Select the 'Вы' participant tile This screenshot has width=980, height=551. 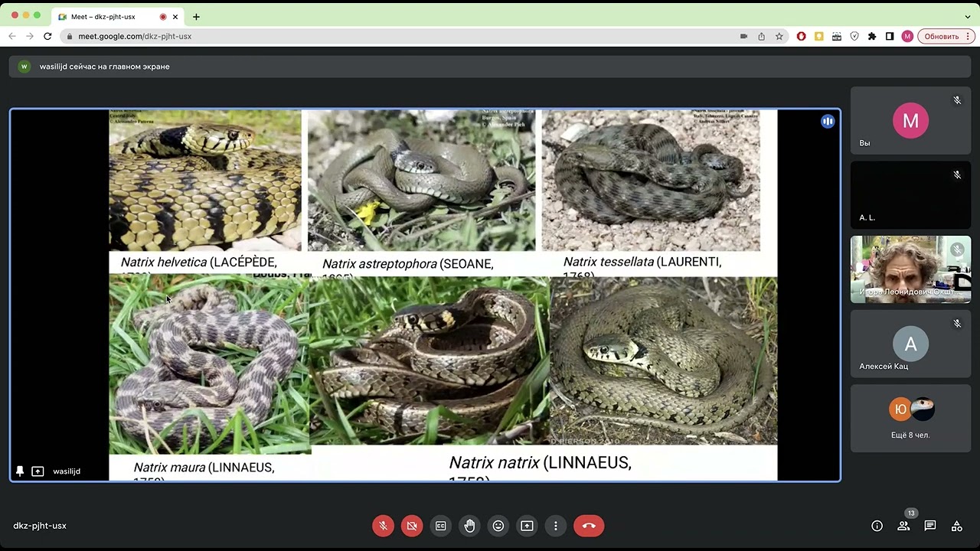[x=910, y=119]
